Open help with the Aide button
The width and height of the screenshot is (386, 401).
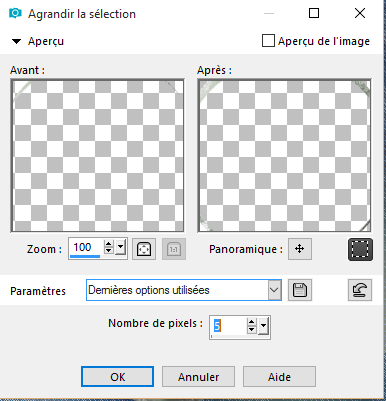click(x=279, y=377)
